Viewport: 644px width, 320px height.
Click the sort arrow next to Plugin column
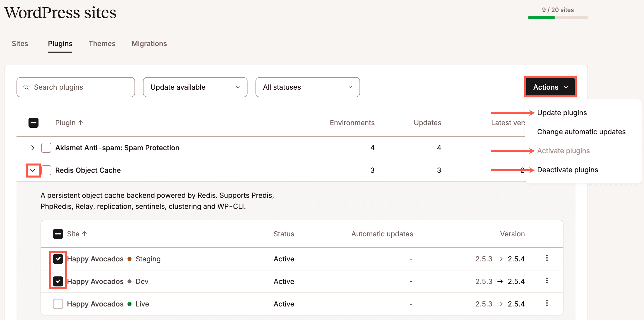pyautogui.click(x=80, y=122)
